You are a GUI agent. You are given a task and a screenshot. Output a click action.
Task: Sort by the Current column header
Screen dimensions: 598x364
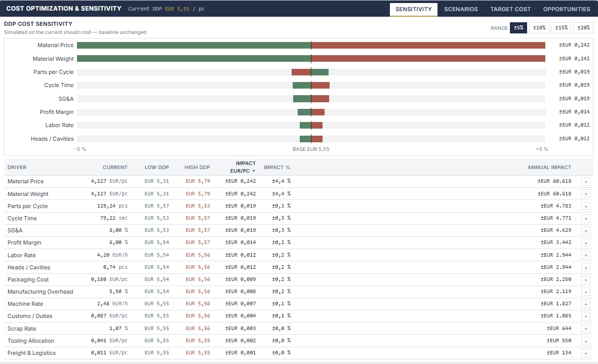tap(115, 168)
